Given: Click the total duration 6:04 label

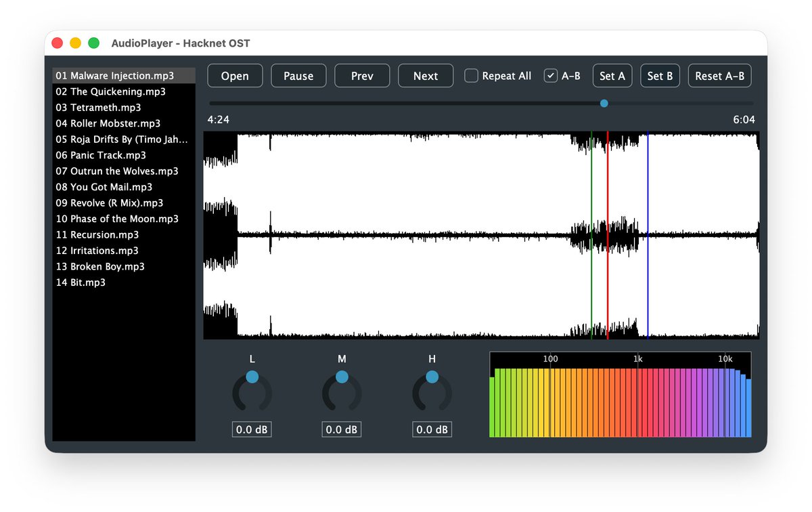Looking at the screenshot, I should point(744,120).
